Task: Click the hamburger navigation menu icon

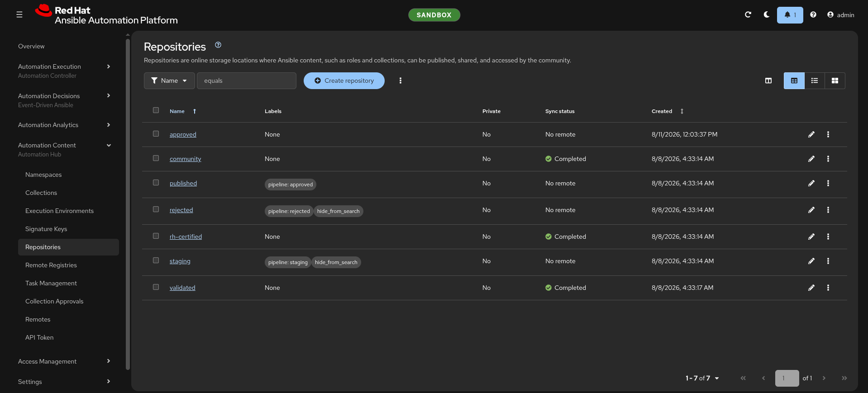Action: [x=19, y=15]
